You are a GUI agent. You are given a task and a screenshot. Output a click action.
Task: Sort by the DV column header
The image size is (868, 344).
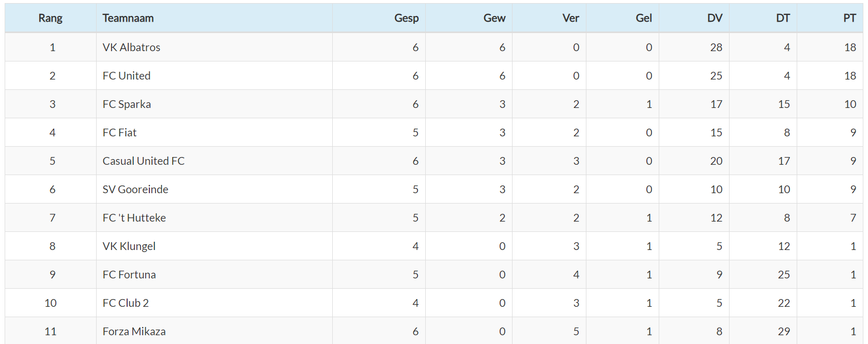[715, 18]
